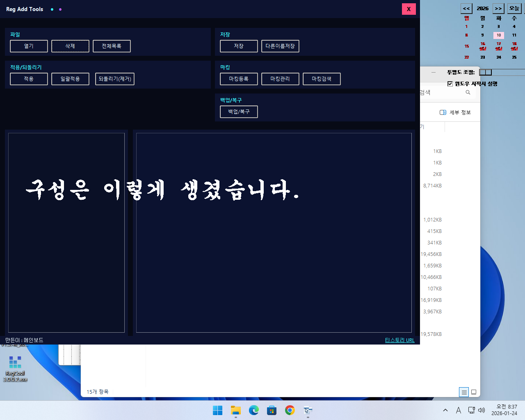Toggle 윈도우 시작시 실행 checkbox

(x=450, y=84)
